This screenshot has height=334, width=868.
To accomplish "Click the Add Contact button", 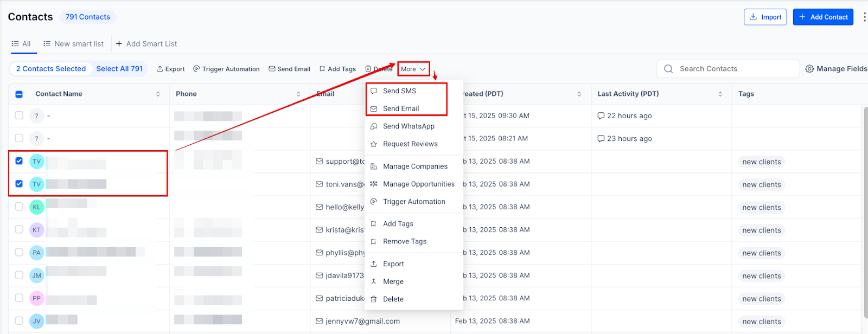I will [823, 17].
